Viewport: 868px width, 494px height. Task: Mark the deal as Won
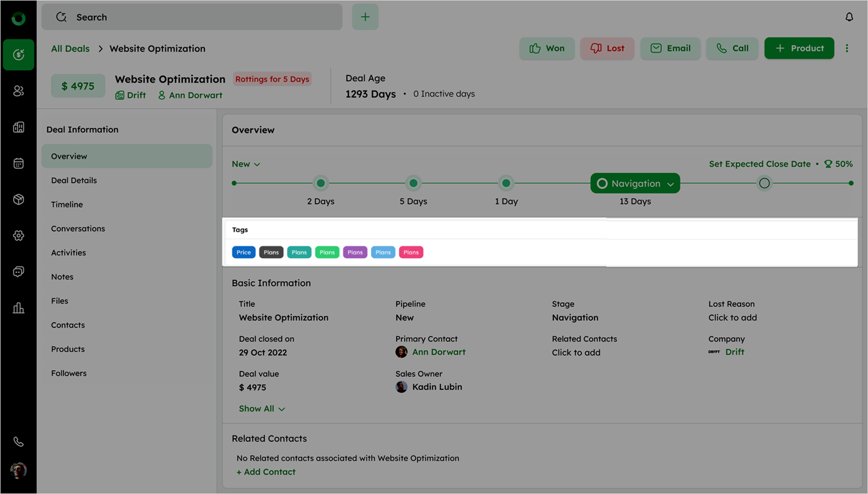click(547, 48)
